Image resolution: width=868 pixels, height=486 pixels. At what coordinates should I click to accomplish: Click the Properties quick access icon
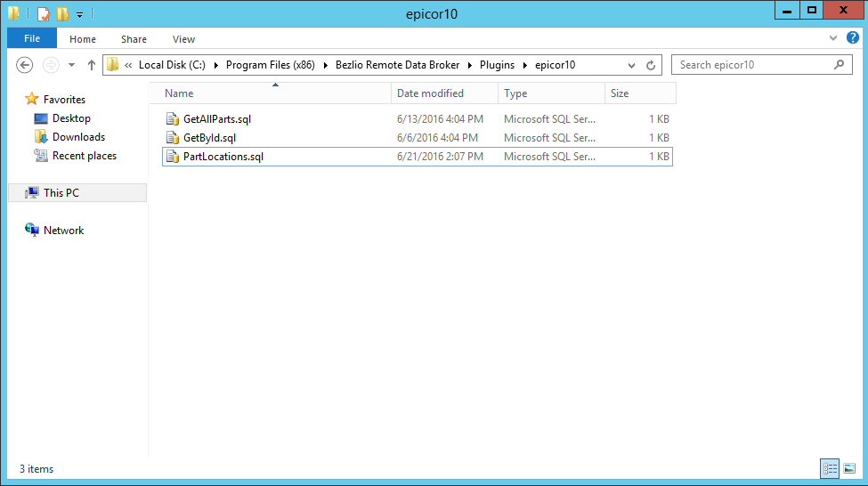click(x=44, y=14)
